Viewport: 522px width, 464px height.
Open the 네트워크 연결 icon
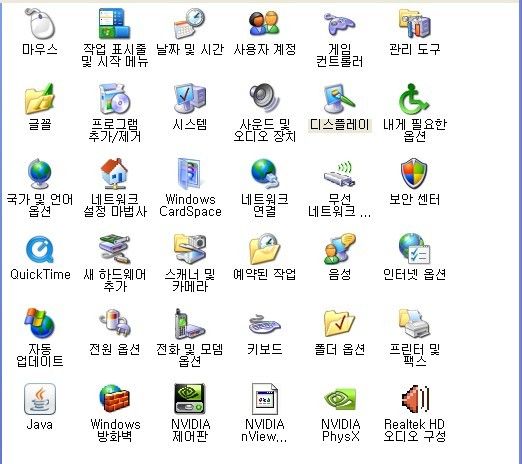pos(265,174)
